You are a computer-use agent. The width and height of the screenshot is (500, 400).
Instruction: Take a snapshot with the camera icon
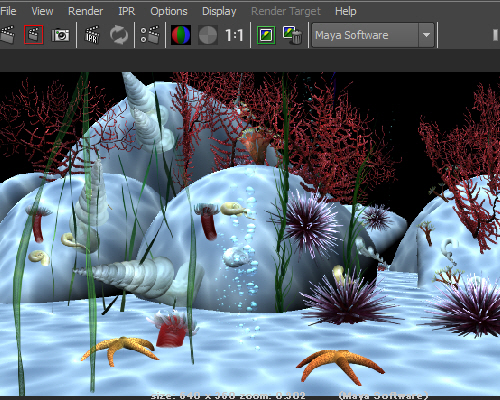pos(60,35)
